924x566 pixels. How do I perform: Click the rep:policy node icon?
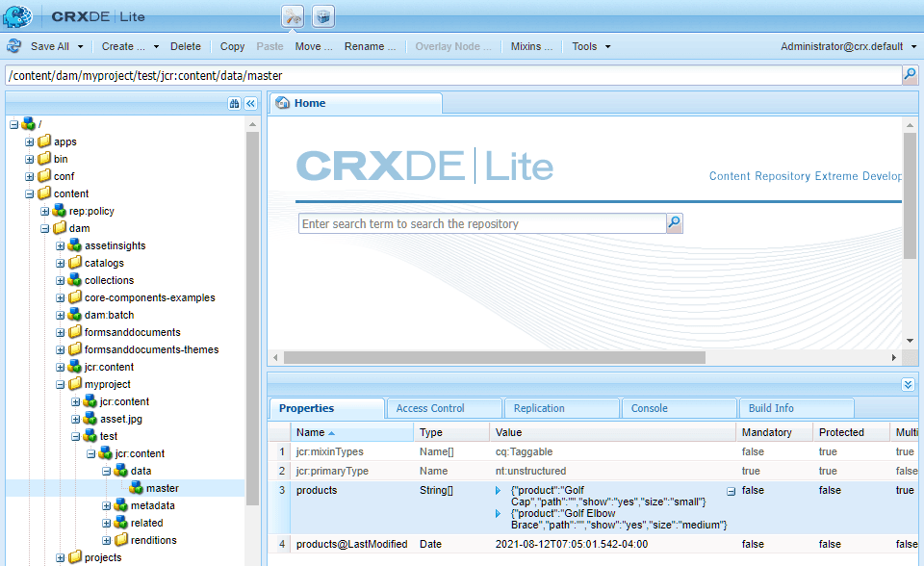(59, 211)
